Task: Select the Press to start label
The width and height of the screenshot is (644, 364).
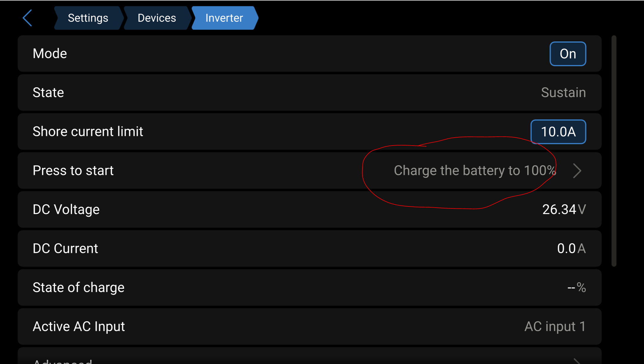Action: [73, 171]
